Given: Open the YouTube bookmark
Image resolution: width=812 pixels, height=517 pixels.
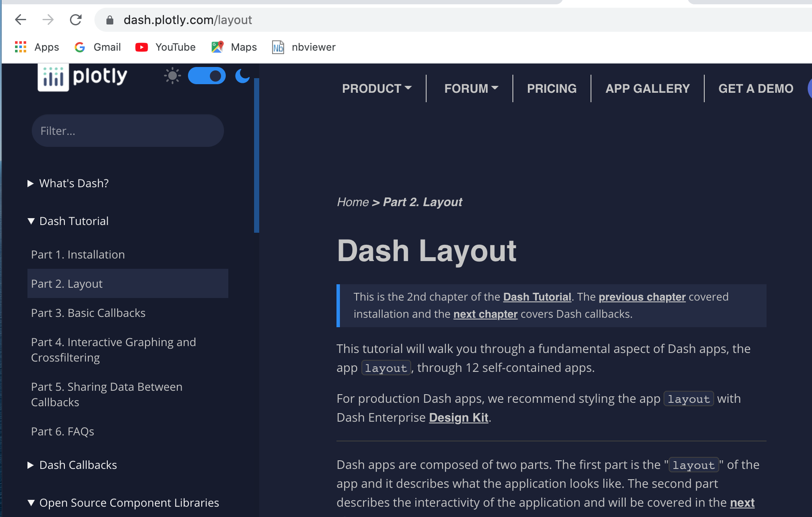Looking at the screenshot, I should [x=165, y=47].
